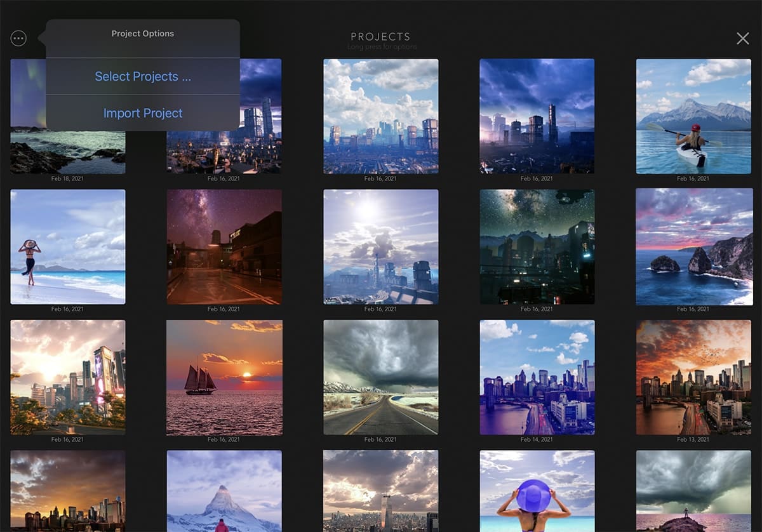Image resolution: width=762 pixels, height=532 pixels.
Task: Open the golden sunset city skyline project
Action: tap(68, 491)
